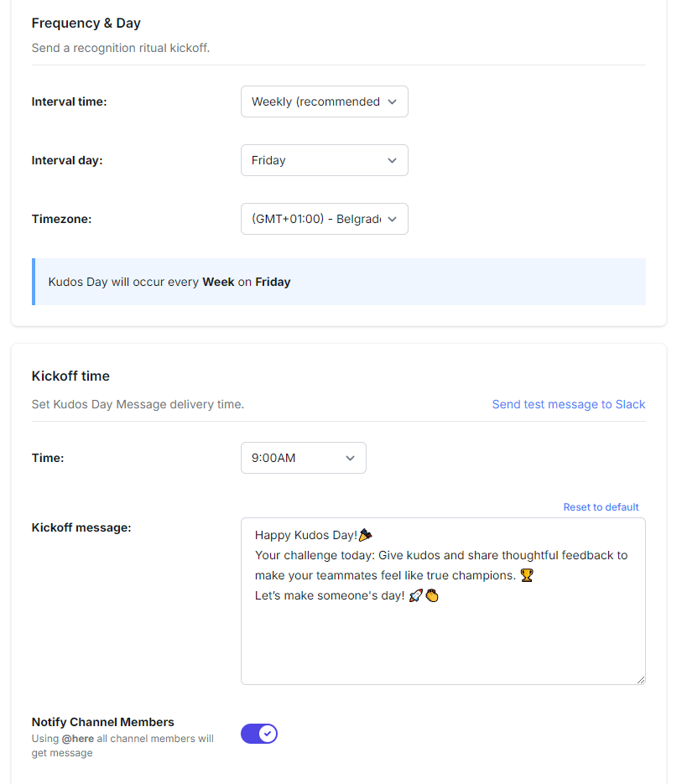Click the chevron arrow on the 9:00AM selector
The image size is (682, 784).
(x=351, y=458)
